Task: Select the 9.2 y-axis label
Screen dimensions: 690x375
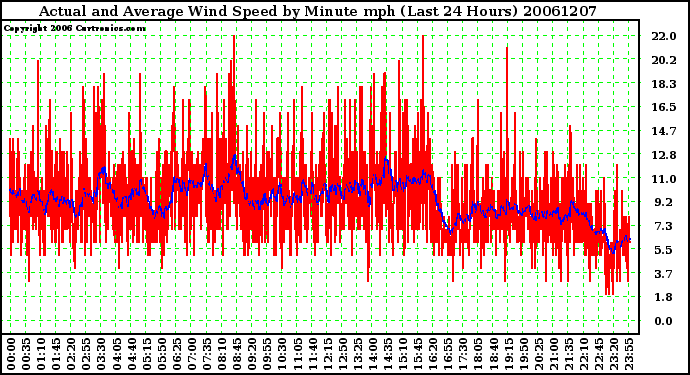Action: [x=664, y=202]
